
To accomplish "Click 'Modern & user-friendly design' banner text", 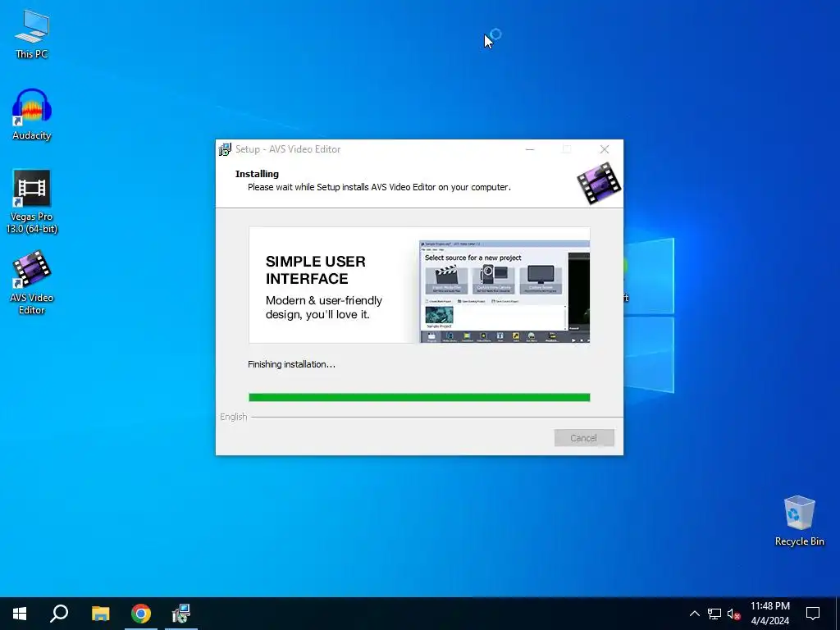I will tap(323, 308).
